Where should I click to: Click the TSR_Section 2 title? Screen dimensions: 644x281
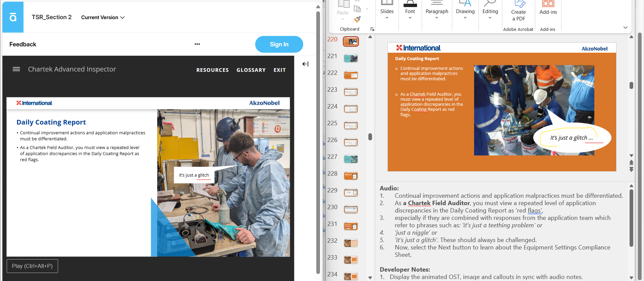[52, 17]
